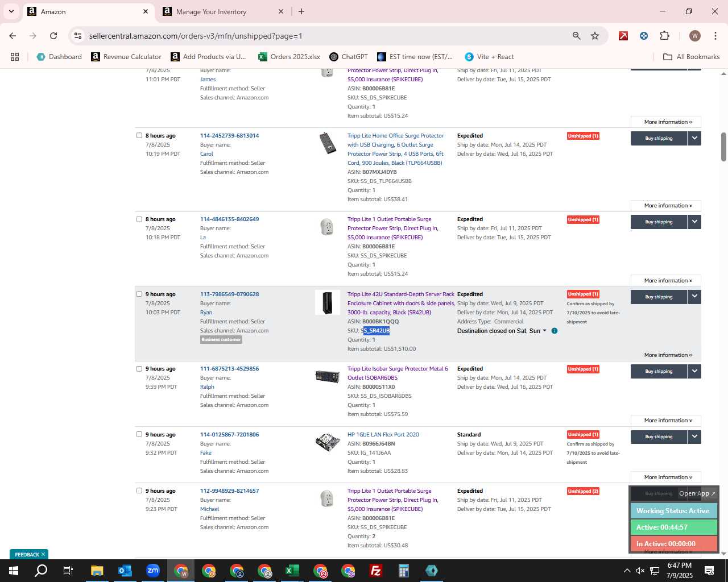Open Buy shipping dropdown for Fake's order
This screenshot has height=582, width=728.
coord(694,436)
